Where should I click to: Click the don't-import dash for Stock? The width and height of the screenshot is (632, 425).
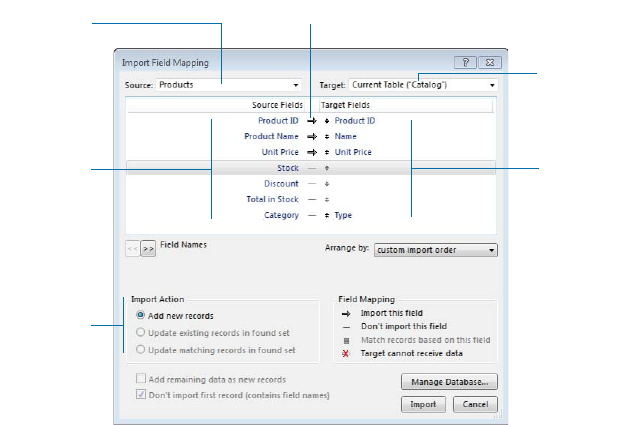point(311,168)
